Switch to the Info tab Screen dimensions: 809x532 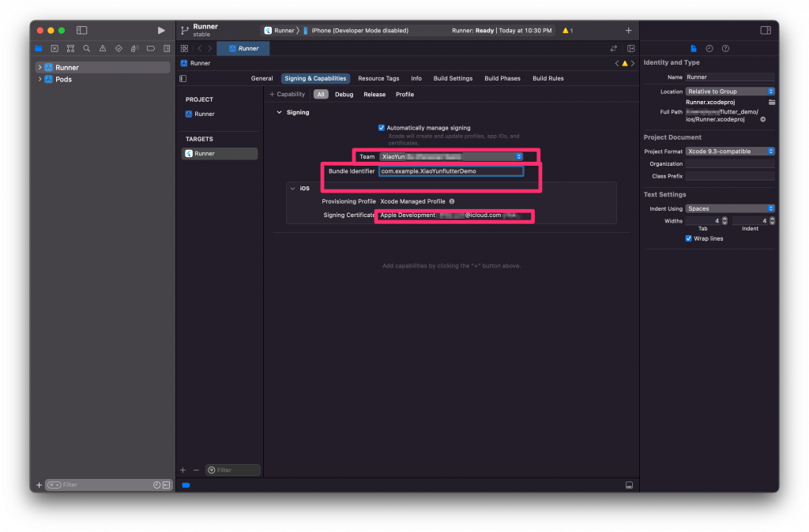click(x=416, y=78)
